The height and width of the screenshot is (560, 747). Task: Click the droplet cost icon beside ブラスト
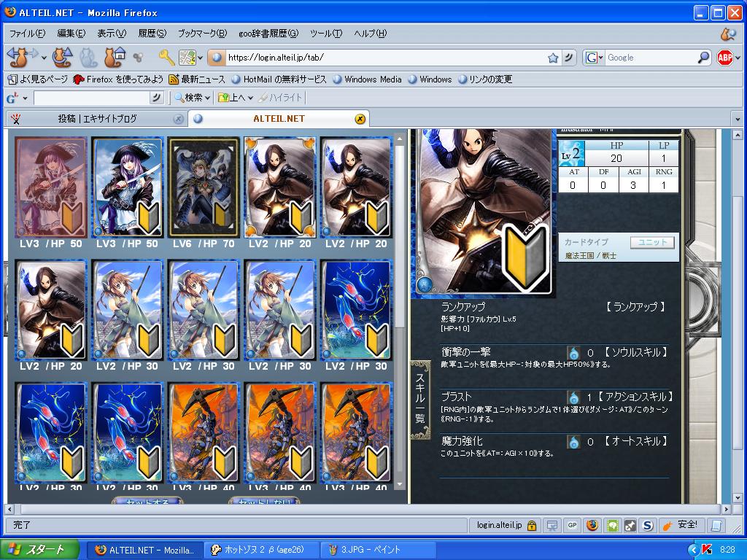(x=574, y=397)
